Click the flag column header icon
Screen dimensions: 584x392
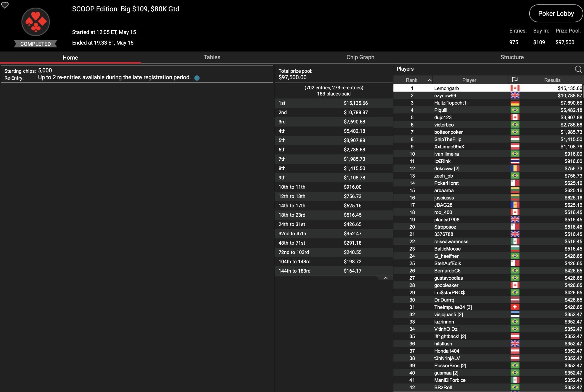515,80
